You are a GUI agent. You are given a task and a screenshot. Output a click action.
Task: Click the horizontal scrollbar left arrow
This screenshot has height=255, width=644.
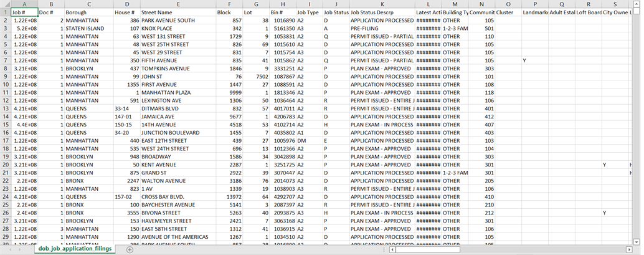coord(392,249)
